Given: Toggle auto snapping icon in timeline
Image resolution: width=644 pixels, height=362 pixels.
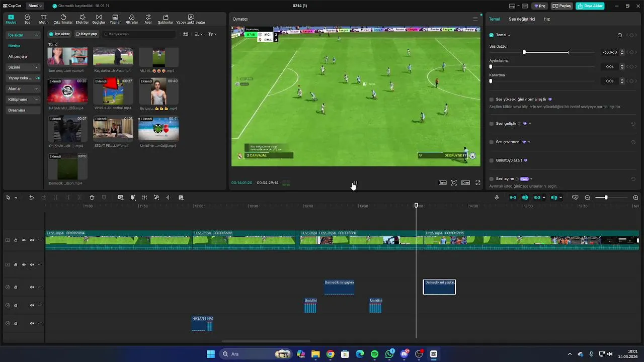Looking at the screenshot, I should click(525, 198).
